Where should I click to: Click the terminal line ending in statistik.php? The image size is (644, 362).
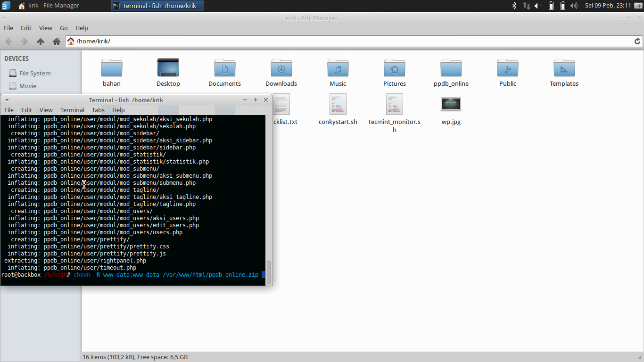pyautogui.click(x=108, y=162)
